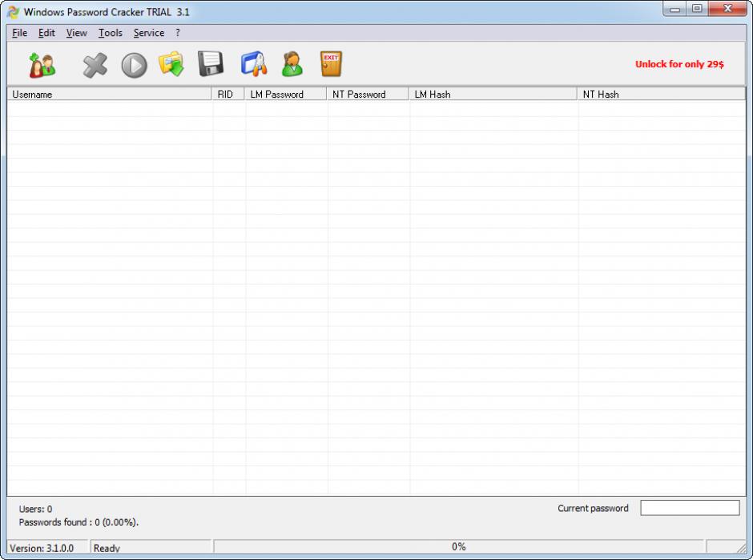Open the View menu
Viewport: 753px width, 560px height.
click(x=76, y=33)
